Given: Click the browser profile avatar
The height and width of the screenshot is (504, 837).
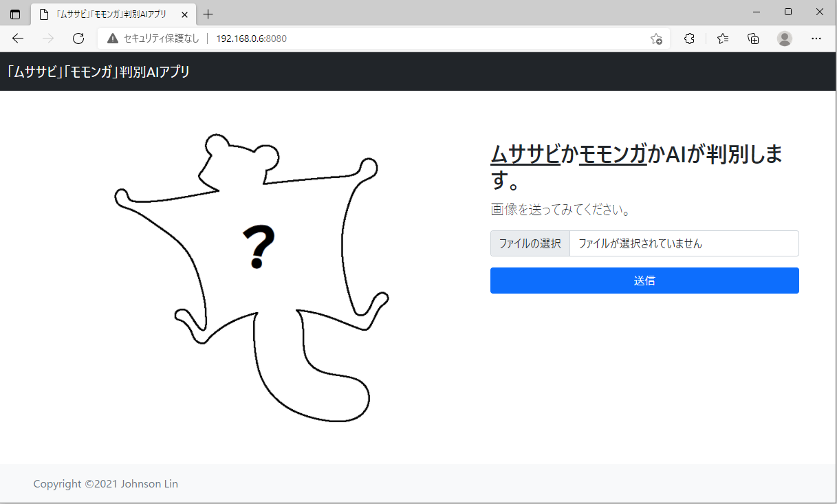Looking at the screenshot, I should (785, 39).
